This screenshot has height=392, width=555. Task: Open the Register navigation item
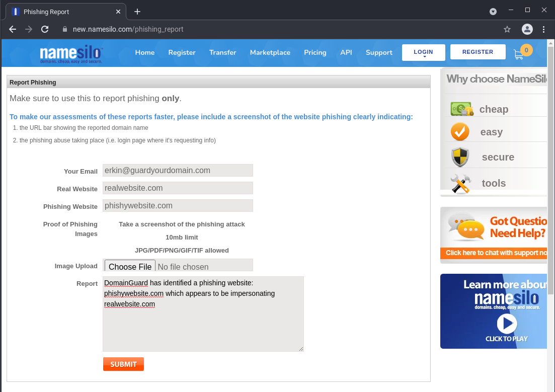(182, 52)
